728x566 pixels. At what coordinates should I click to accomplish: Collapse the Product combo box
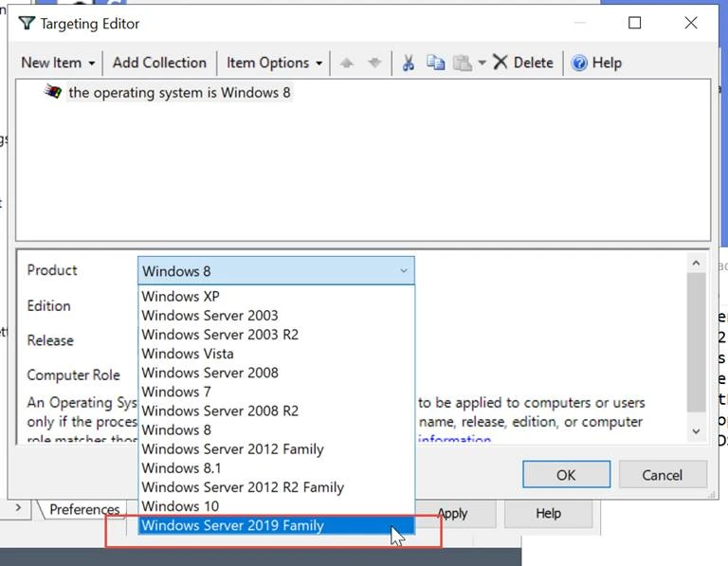404,271
